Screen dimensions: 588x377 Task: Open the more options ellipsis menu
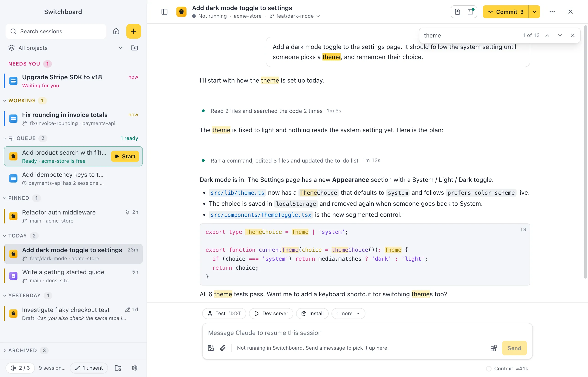[552, 12]
